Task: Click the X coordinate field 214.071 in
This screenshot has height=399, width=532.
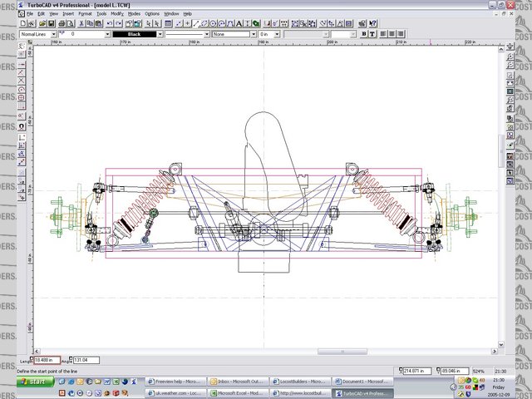Action: click(x=417, y=372)
